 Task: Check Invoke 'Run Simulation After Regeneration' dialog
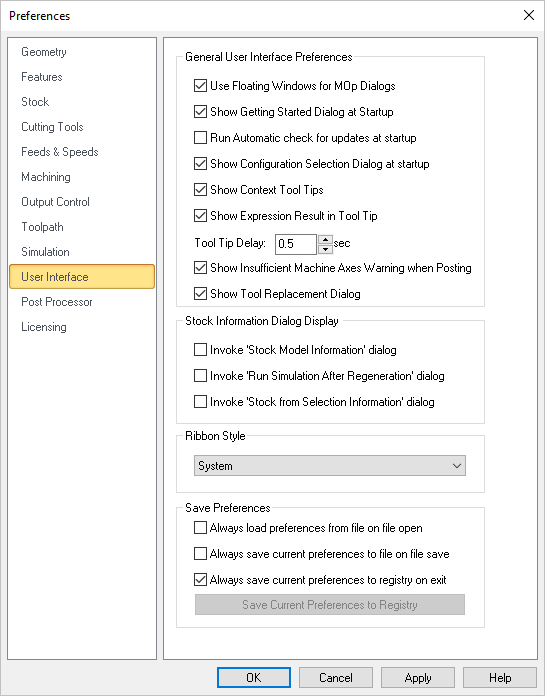coord(200,376)
